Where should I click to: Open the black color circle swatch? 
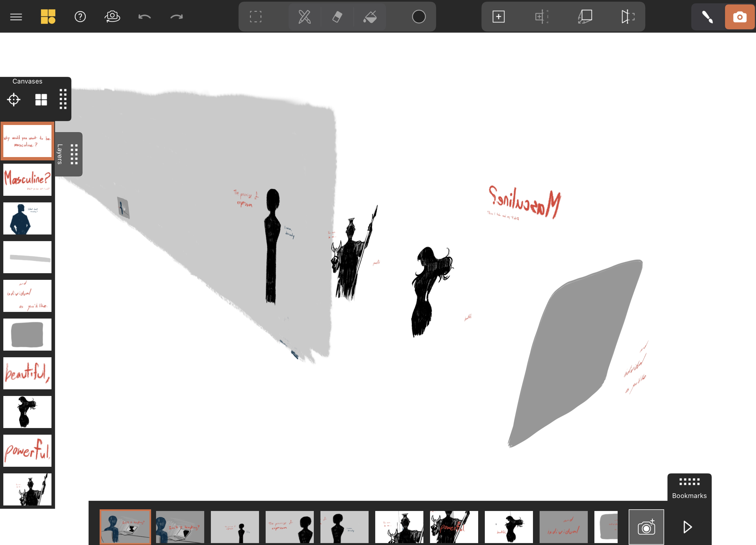click(419, 17)
